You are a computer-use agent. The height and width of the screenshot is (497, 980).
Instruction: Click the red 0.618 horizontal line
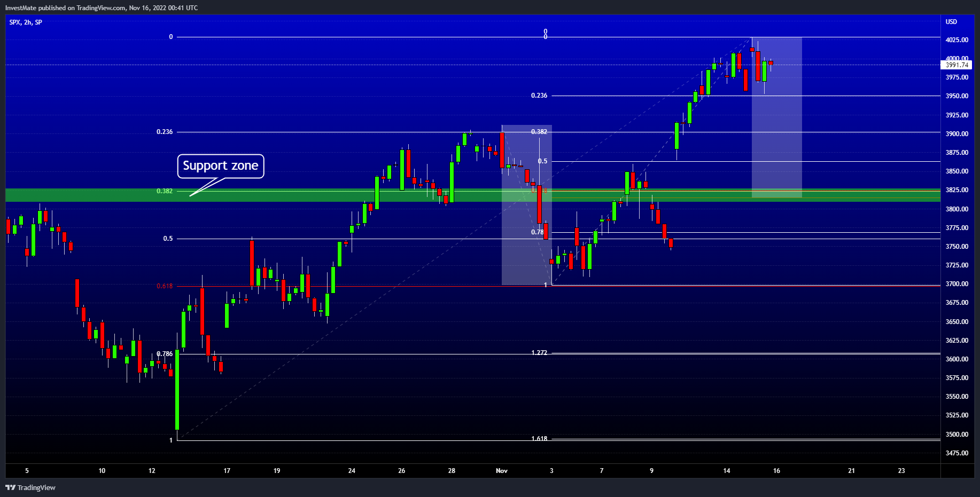click(x=558, y=286)
